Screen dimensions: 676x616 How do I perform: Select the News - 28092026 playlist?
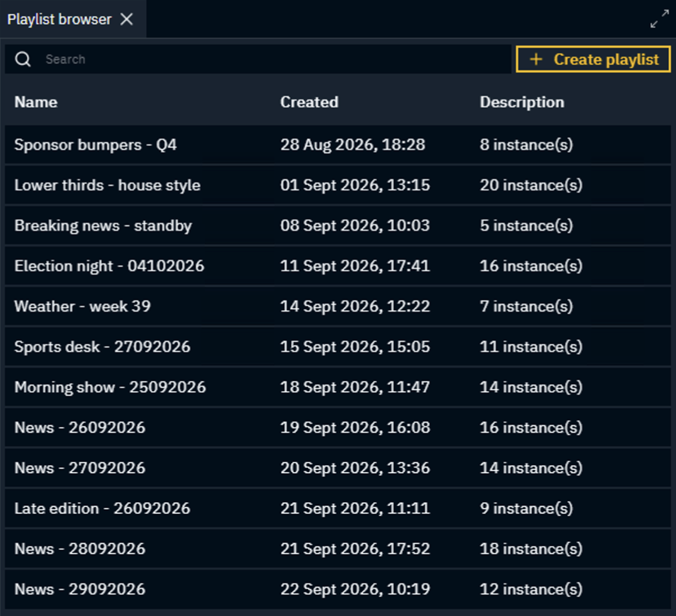[x=337, y=549]
